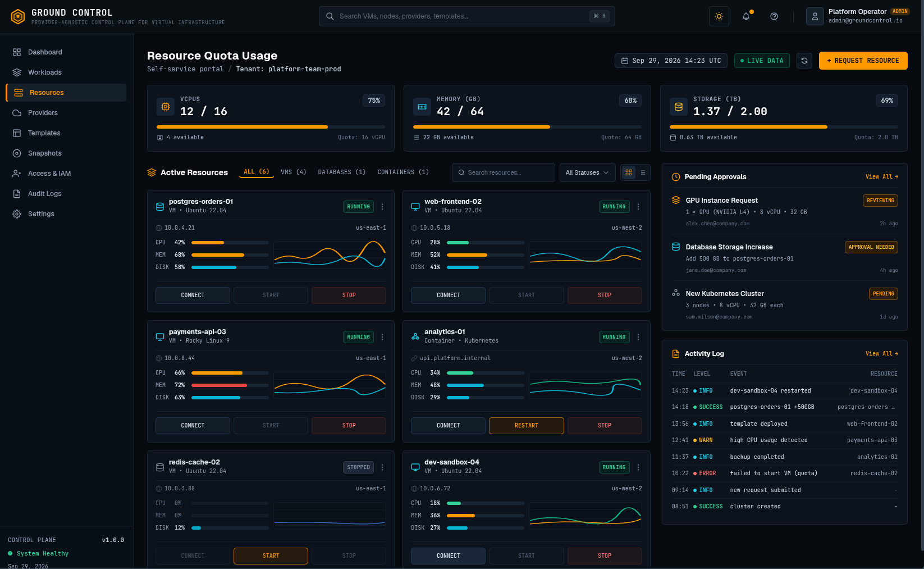
Task: Click the Search resources input field
Action: [x=503, y=172]
